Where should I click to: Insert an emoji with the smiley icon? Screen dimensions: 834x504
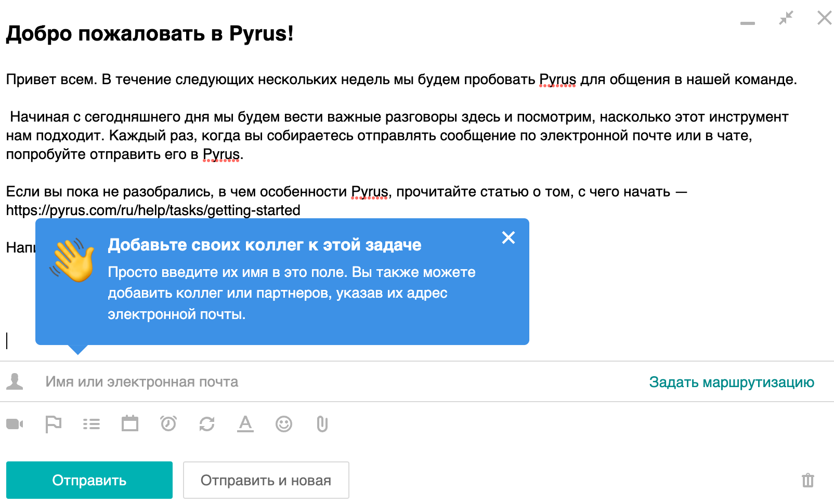pos(284,425)
